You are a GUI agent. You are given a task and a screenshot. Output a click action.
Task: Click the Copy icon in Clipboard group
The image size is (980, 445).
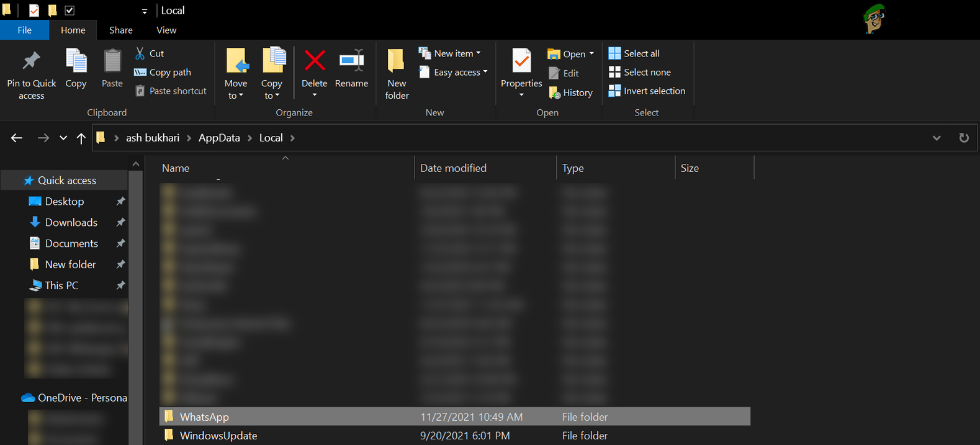click(x=76, y=61)
